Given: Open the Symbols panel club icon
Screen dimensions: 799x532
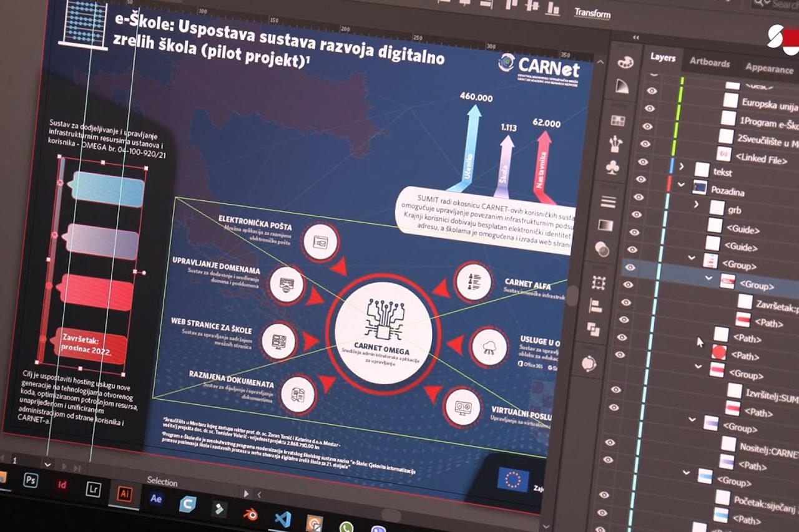Looking at the screenshot, I should pyautogui.click(x=613, y=168).
